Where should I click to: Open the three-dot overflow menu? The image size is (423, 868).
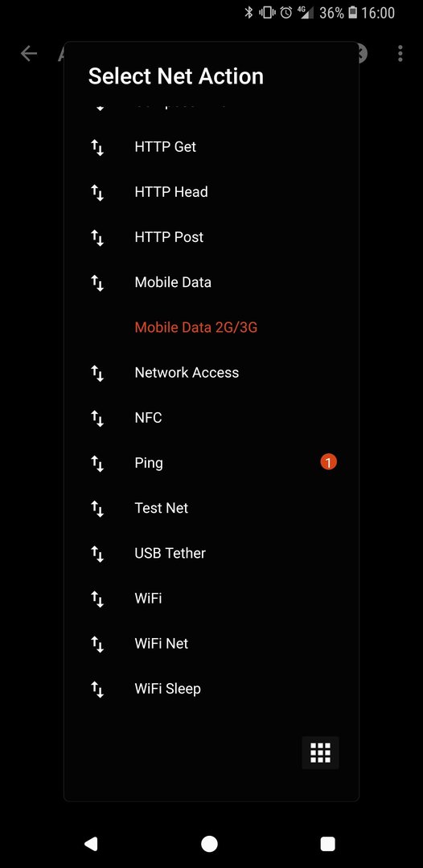point(400,53)
